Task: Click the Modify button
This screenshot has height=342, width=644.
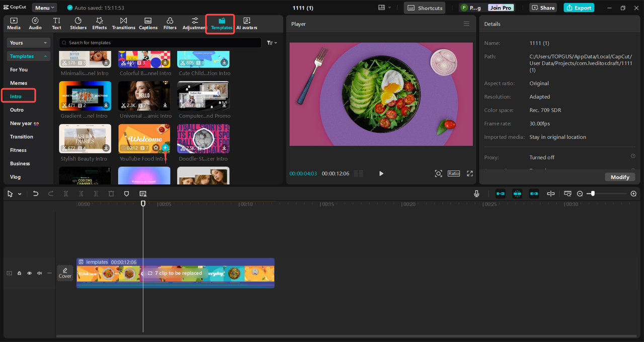Action: click(x=620, y=177)
